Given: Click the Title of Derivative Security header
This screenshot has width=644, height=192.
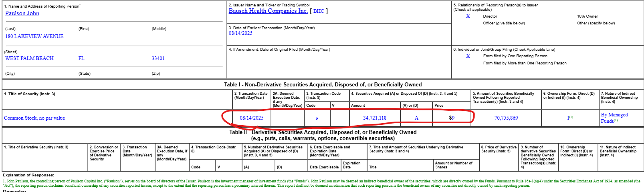Looking at the screenshot, I should click(x=36, y=147).
